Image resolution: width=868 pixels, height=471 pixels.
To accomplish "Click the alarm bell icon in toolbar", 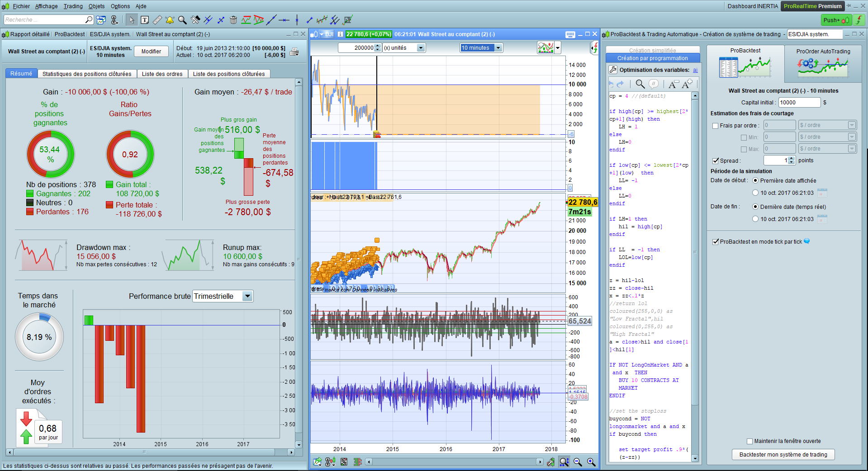I will pos(170,20).
